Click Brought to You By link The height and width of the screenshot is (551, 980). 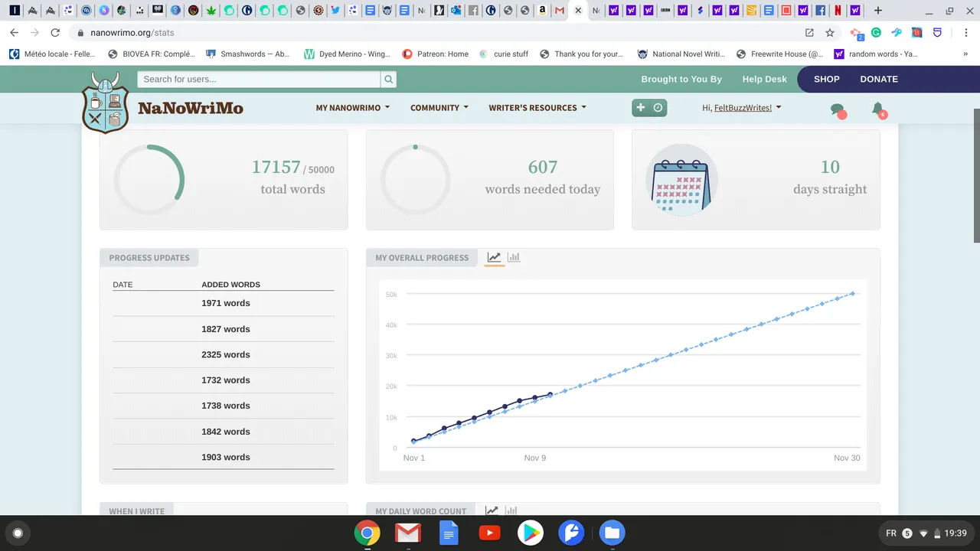[x=681, y=79]
